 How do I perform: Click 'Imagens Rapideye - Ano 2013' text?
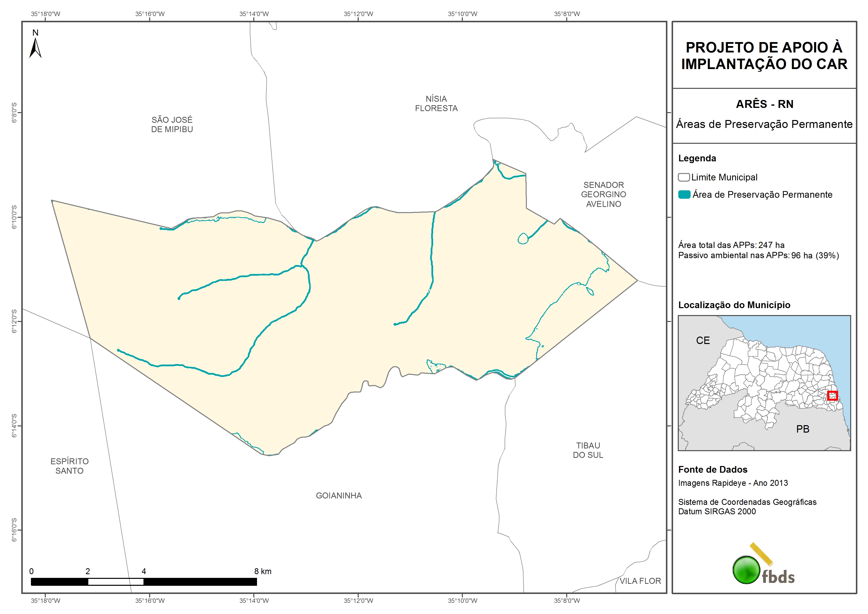(x=733, y=483)
